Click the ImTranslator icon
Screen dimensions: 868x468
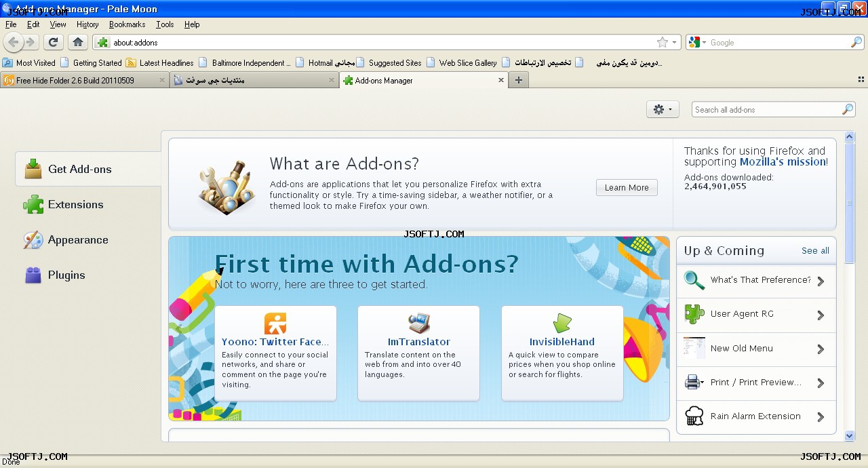pyautogui.click(x=418, y=324)
